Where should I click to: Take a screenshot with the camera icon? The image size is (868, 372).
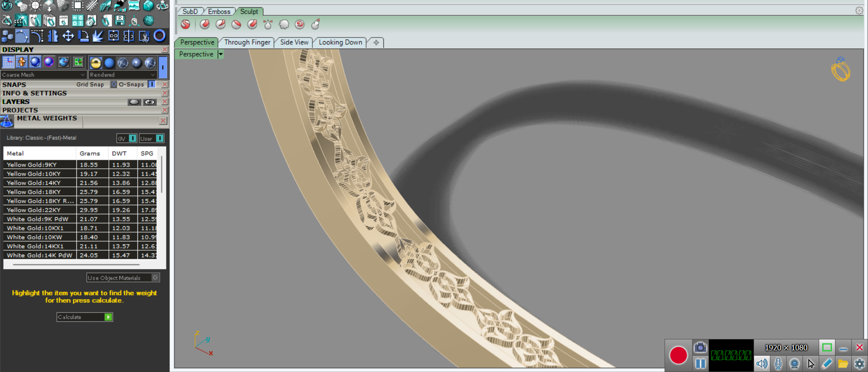pos(700,348)
